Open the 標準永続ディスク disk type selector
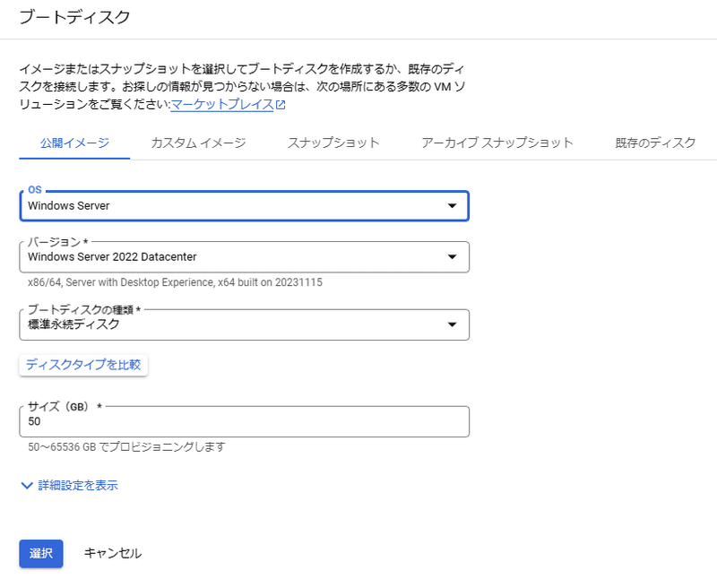 pyautogui.click(x=244, y=324)
